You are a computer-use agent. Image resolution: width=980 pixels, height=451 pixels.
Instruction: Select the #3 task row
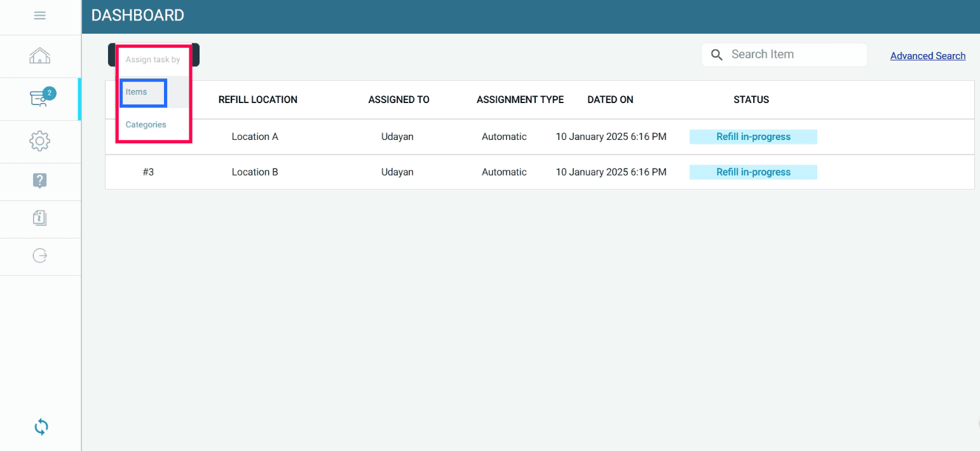coord(148,172)
